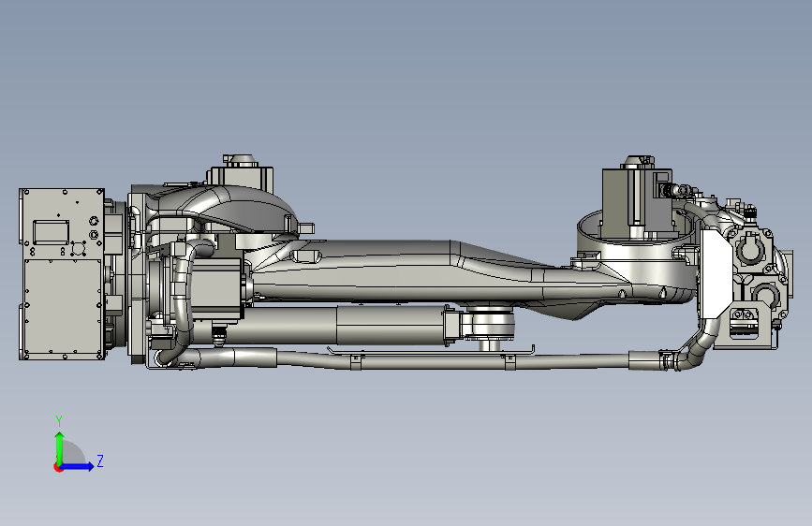The width and height of the screenshot is (812, 526).
Task: Click the blue Z axis of the triad
Action: (77, 466)
